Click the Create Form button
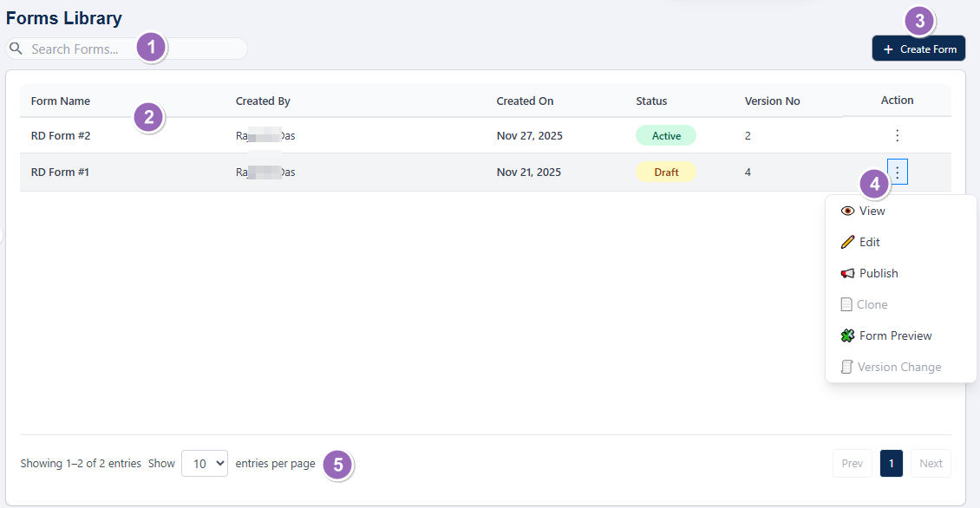This screenshot has width=980, height=508. pos(918,49)
